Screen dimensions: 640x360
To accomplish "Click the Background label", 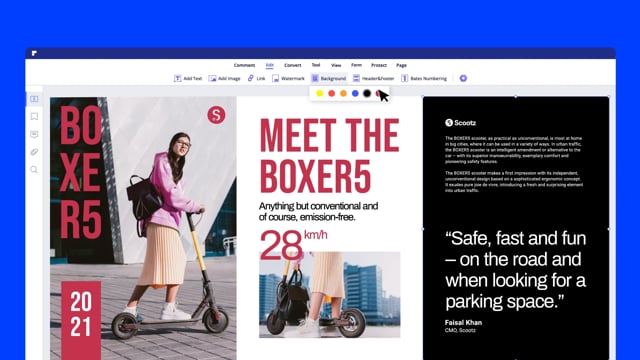I will point(333,78).
